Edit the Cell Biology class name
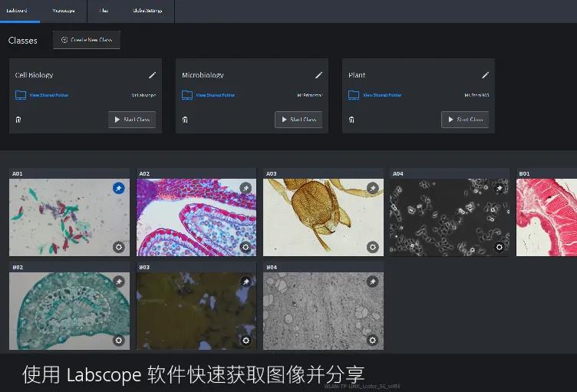 (x=152, y=75)
